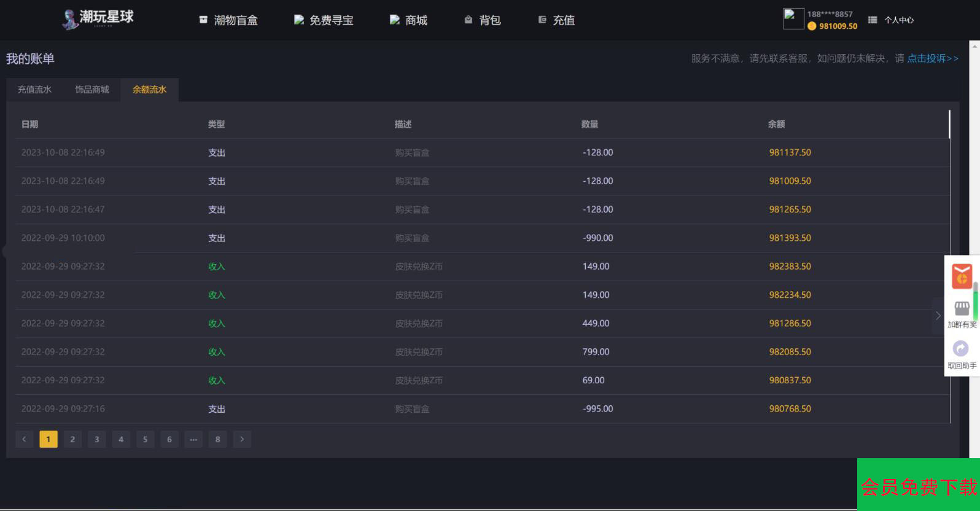Click the balance 980768.50
Image resolution: width=980 pixels, height=511 pixels.
[x=790, y=408]
